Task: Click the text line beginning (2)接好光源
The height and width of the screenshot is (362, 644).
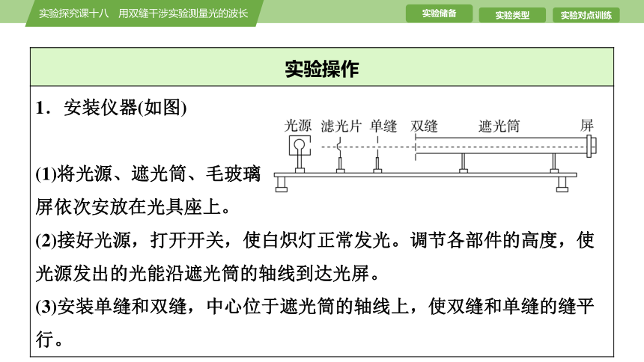Action: coord(315,240)
